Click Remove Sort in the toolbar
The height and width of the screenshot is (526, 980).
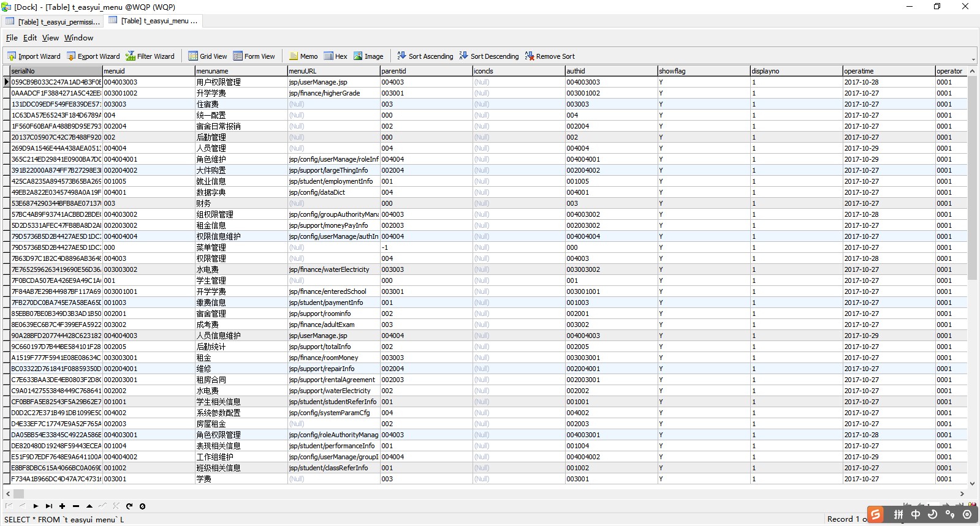pyautogui.click(x=550, y=56)
